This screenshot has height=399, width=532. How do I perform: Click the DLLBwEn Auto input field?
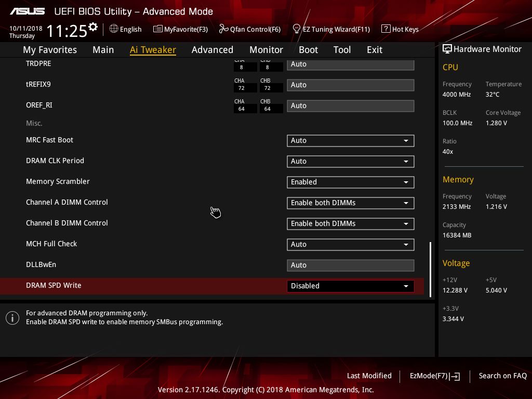coord(351,265)
